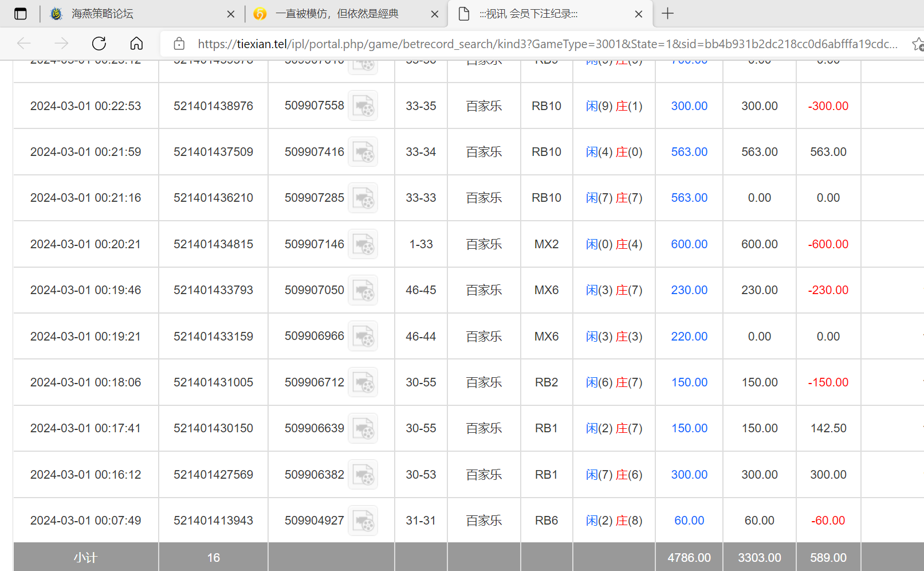Viewport: 924px width, 571px height.
Task: Select result 闲(4) 庄(0)
Action: pyautogui.click(x=614, y=152)
